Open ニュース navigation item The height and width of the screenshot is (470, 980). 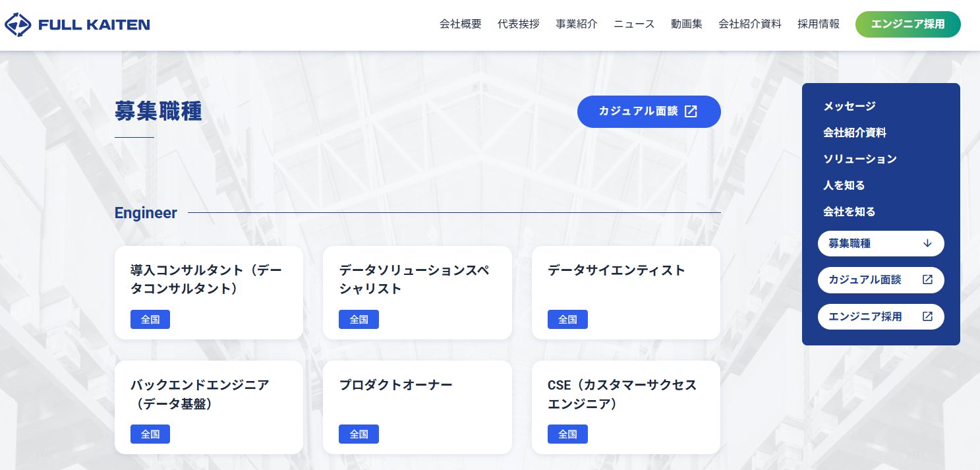point(634,24)
